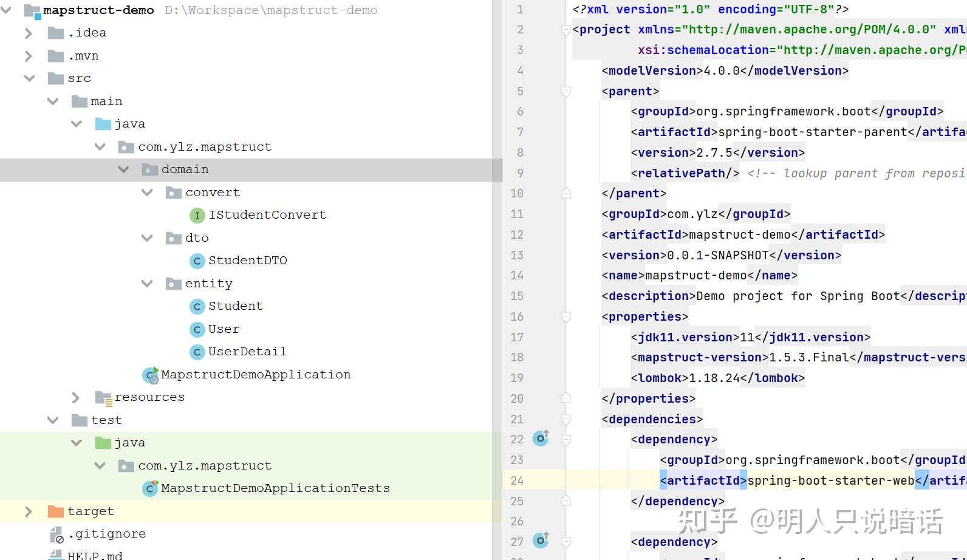Screen dimensions: 967x560
Task: Click the UserDetail class icon
Action: click(197, 352)
